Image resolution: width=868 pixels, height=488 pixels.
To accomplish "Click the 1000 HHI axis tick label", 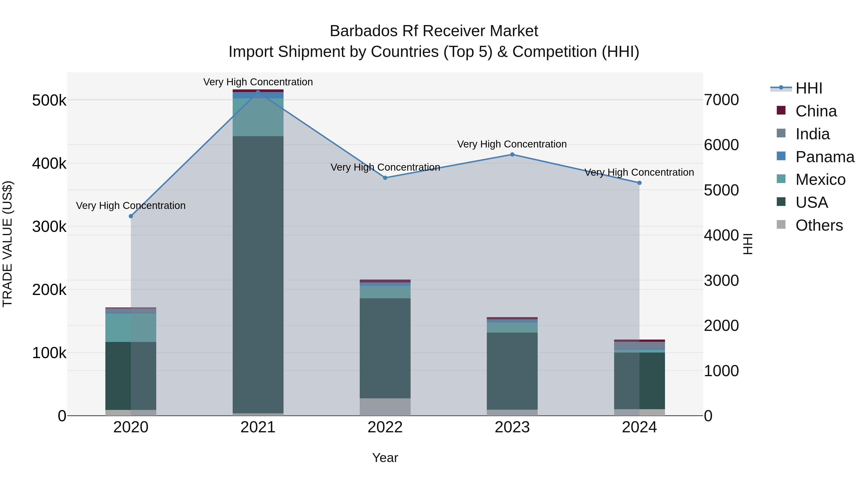I will [722, 371].
